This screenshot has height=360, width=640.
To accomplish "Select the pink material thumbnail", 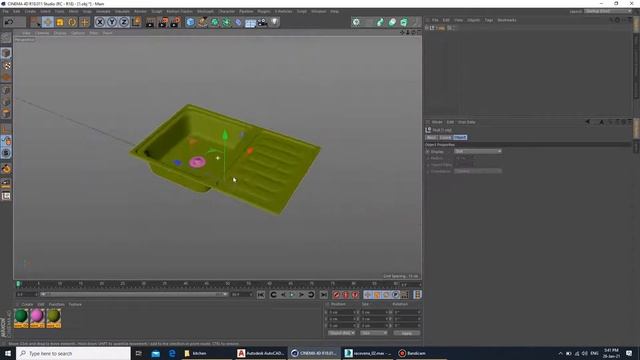I will (37, 318).
